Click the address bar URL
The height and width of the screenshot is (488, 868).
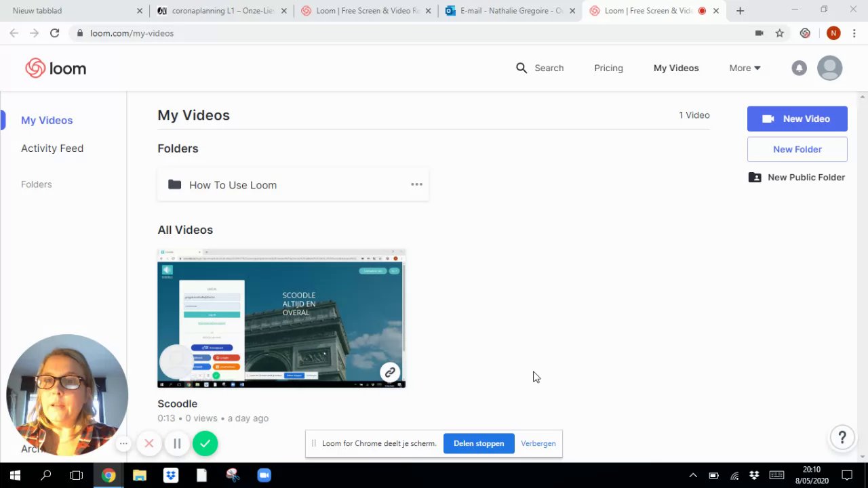click(x=132, y=33)
